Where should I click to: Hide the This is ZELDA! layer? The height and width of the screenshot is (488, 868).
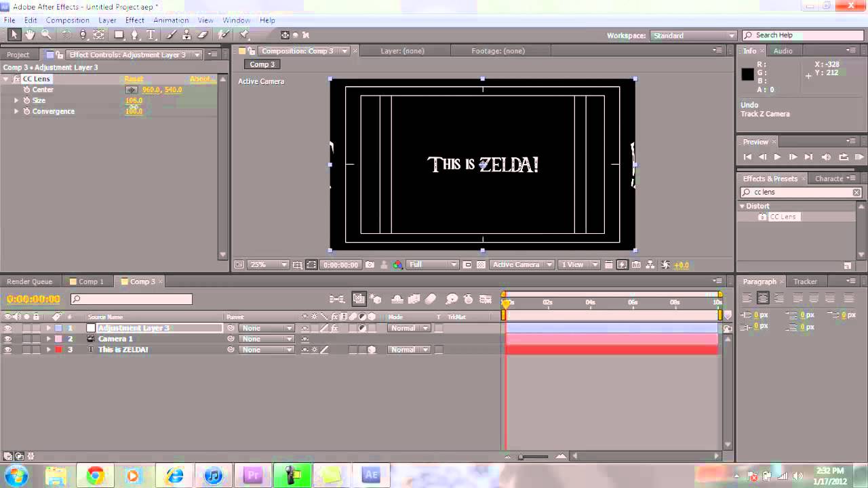click(8, 350)
